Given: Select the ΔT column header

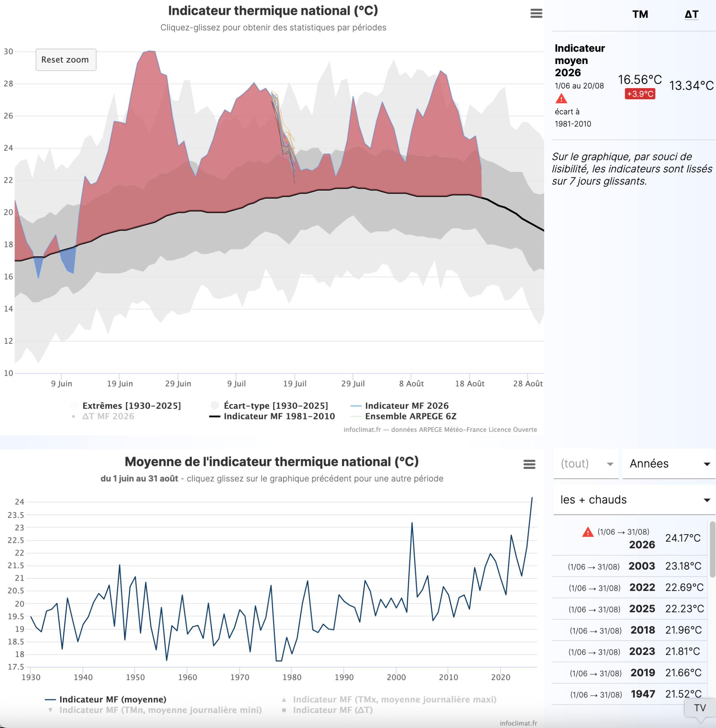Looking at the screenshot, I should pos(691,14).
